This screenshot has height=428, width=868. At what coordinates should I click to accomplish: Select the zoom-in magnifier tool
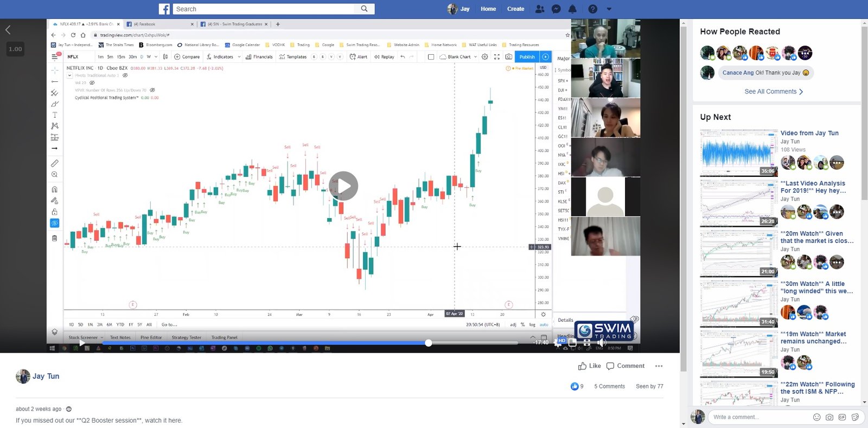click(x=55, y=175)
